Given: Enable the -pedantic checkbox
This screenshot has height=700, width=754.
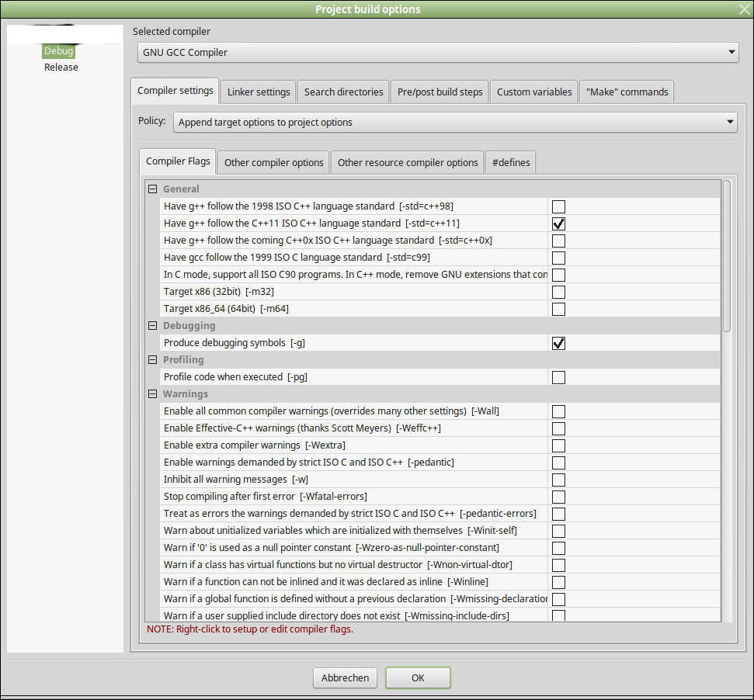Looking at the screenshot, I should point(558,463).
